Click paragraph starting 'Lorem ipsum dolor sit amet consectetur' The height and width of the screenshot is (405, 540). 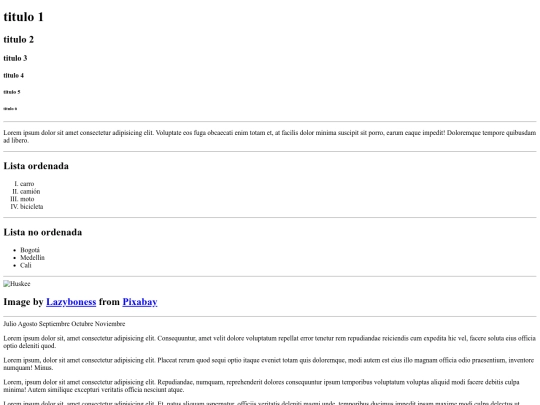coord(270,136)
